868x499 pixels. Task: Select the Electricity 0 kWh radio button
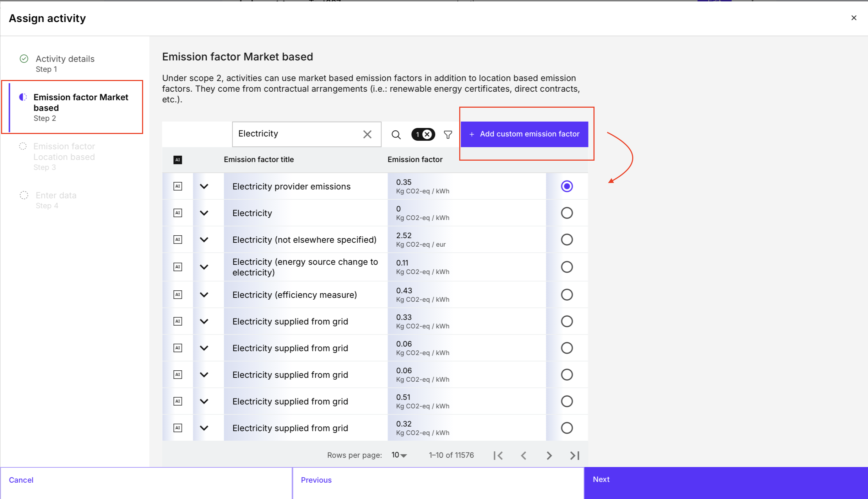pyautogui.click(x=566, y=213)
